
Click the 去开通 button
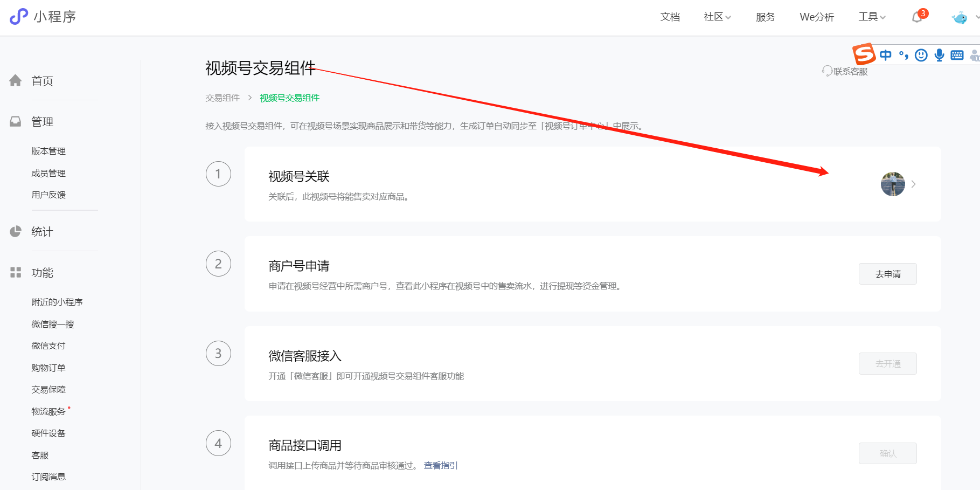point(888,364)
